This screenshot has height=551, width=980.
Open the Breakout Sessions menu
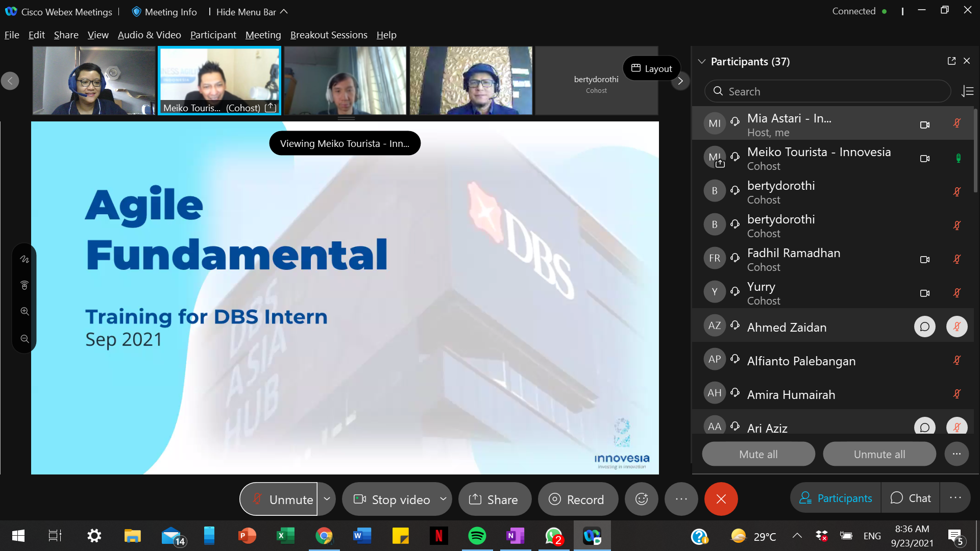(329, 35)
